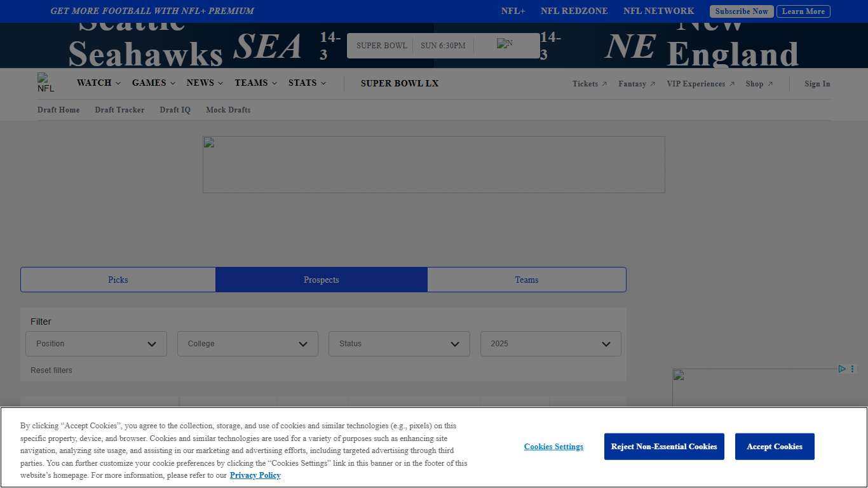Open the Status filter dropdown
The image size is (868, 488).
(x=399, y=344)
